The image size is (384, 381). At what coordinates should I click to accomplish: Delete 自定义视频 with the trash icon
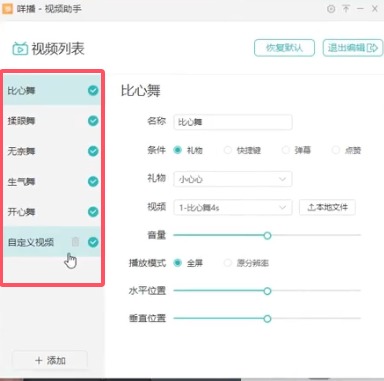pos(76,242)
